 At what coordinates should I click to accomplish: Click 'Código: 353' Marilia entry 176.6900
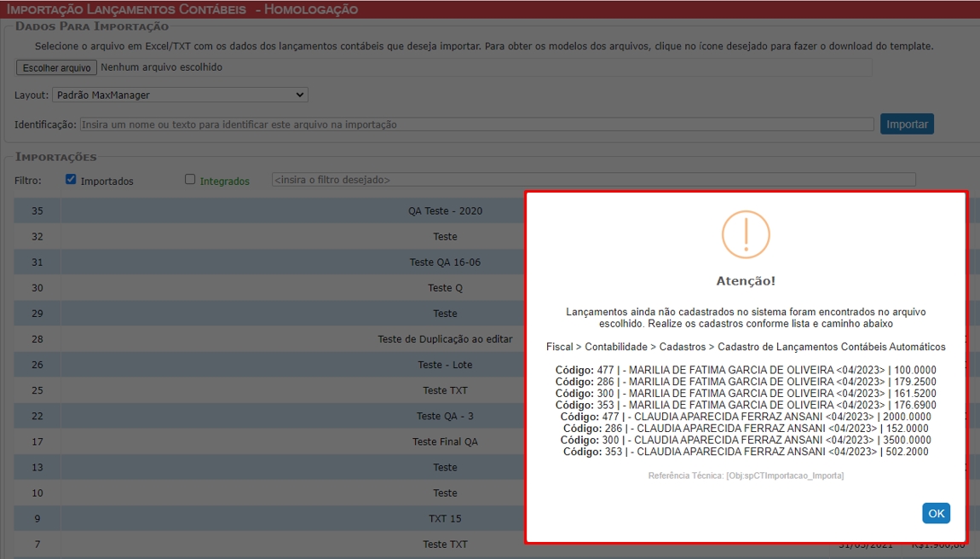pyautogui.click(x=746, y=405)
